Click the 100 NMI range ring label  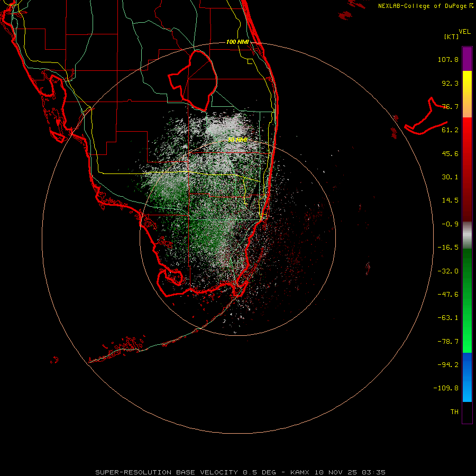coord(237,42)
